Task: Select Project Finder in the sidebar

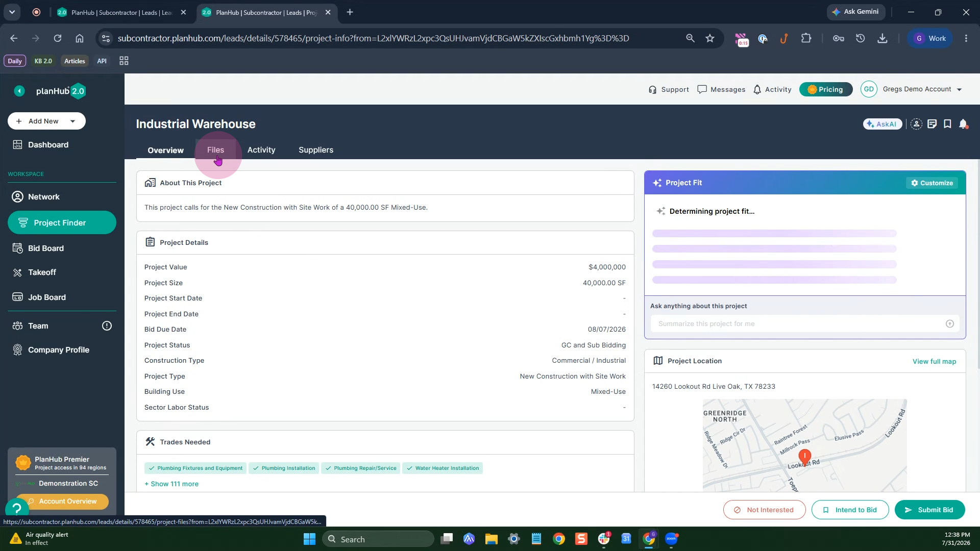Action: pyautogui.click(x=62, y=223)
